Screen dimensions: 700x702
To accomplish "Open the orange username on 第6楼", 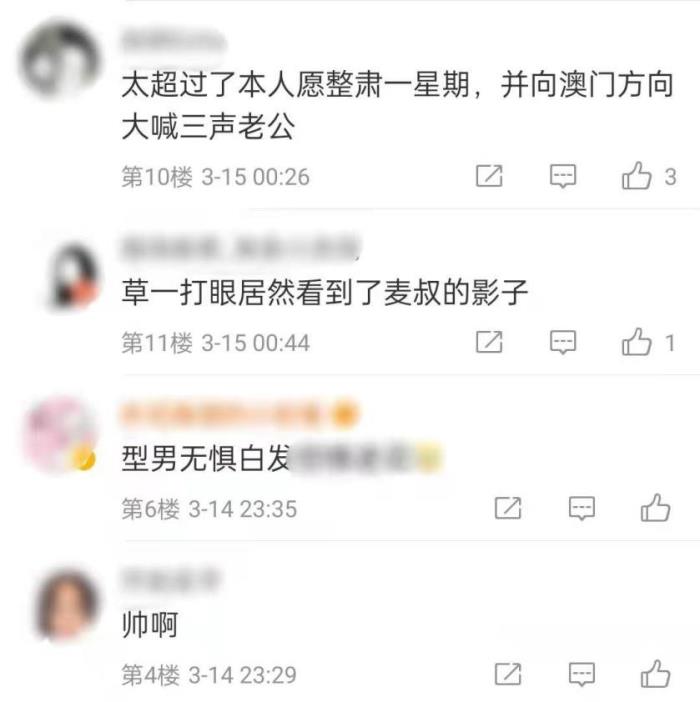I will click(x=239, y=414).
